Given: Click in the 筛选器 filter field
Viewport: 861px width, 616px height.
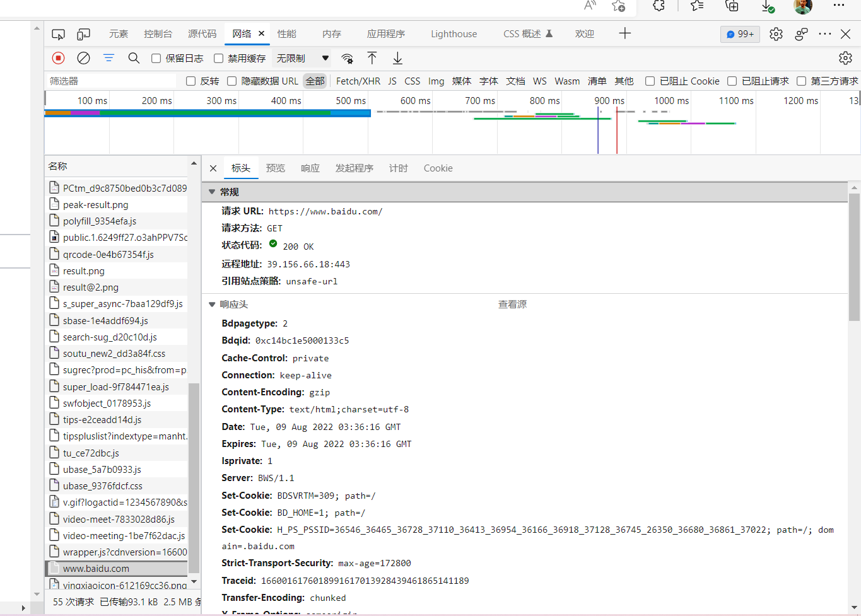Looking at the screenshot, I should (x=110, y=81).
